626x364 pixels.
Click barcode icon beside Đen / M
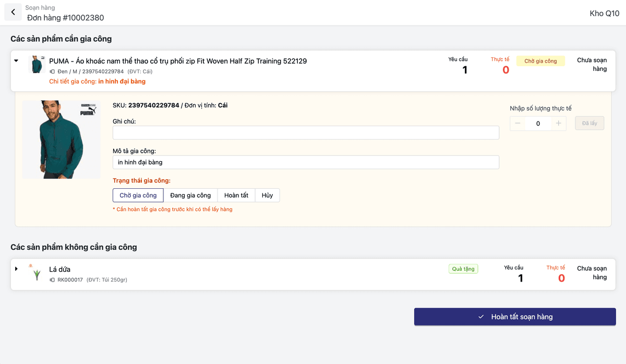pyautogui.click(x=52, y=71)
